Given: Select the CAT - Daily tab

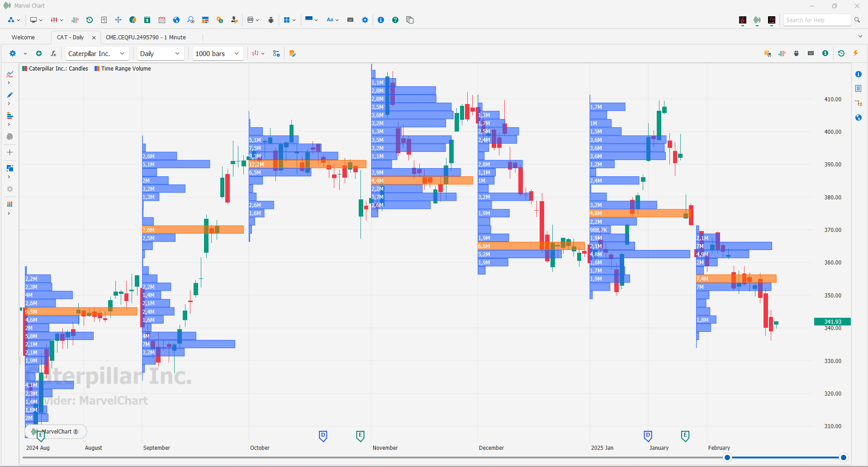Looking at the screenshot, I should click(70, 38).
